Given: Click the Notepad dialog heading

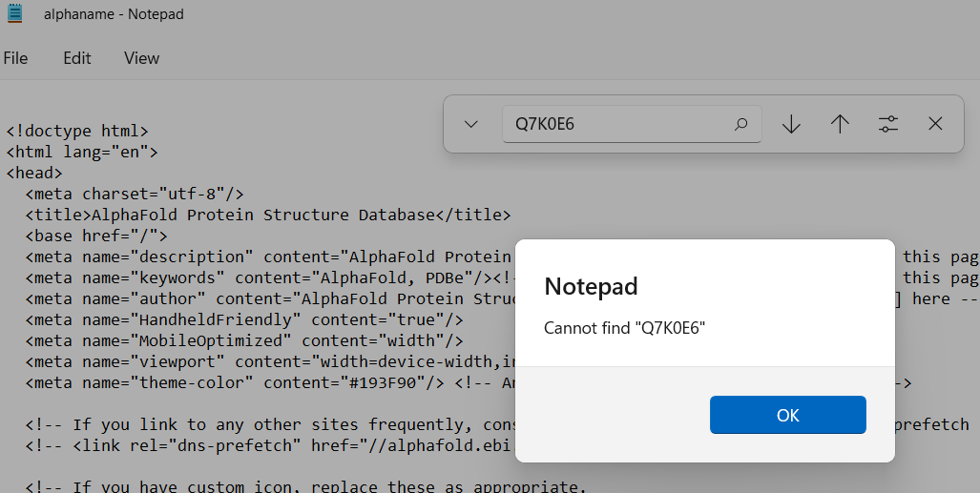Looking at the screenshot, I should coord(591,286).
